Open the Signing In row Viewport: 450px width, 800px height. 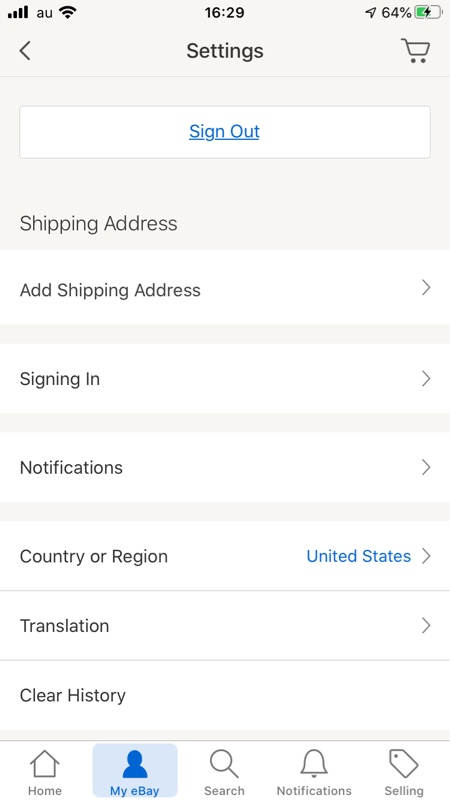[x=225, y=379]
